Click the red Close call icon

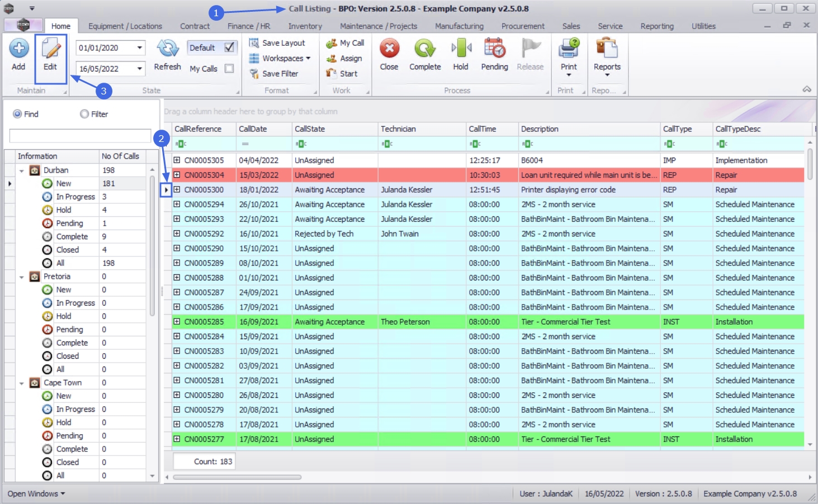point(389,49)
